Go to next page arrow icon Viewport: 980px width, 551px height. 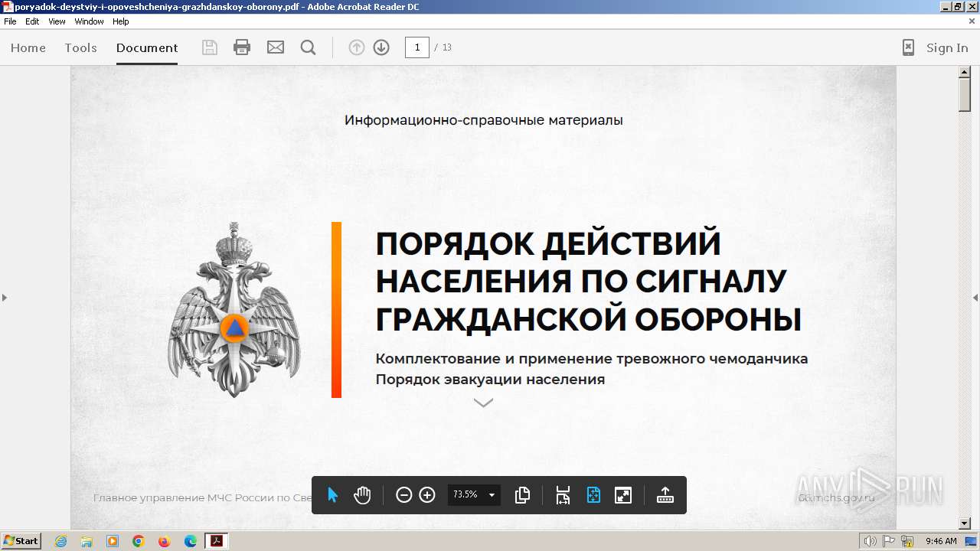(381, 47)
